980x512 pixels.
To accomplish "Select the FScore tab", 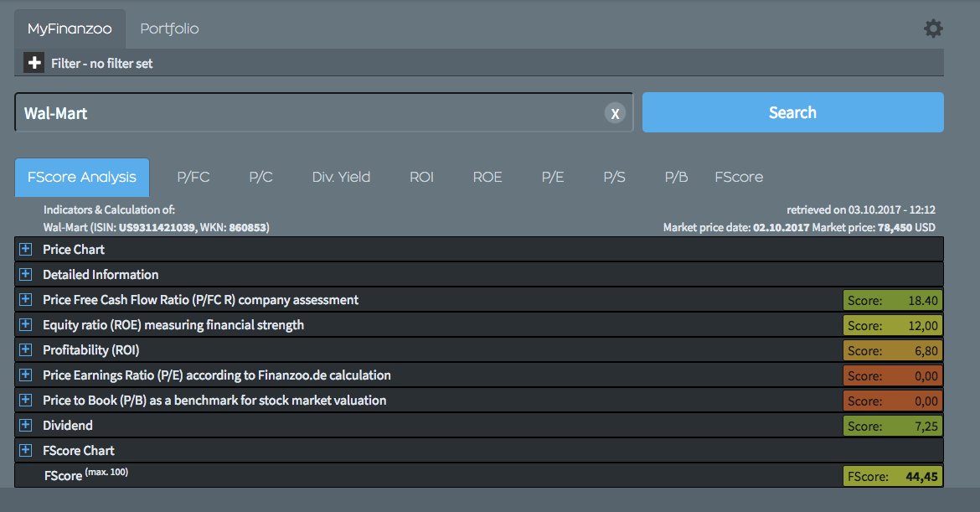I will (x=737, y=177).
